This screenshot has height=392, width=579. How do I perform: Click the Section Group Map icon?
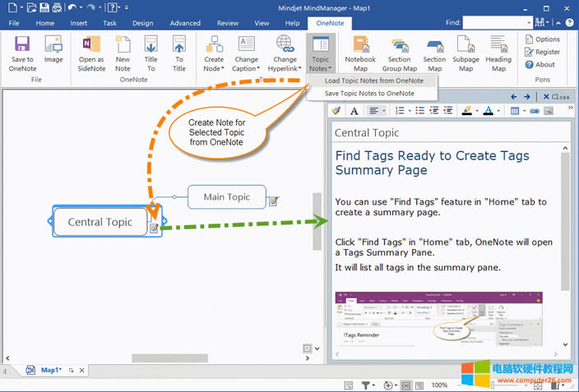click(x=399, y=53)
